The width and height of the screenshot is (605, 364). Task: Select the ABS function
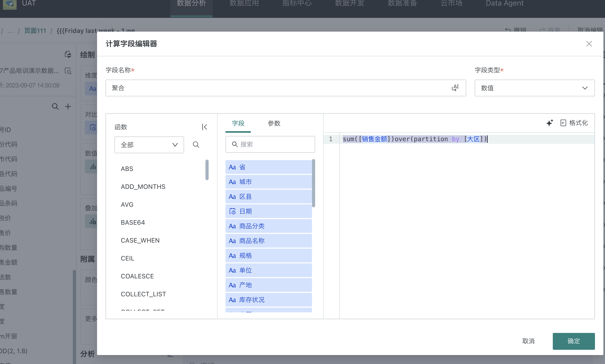click(x=127, y=169)
